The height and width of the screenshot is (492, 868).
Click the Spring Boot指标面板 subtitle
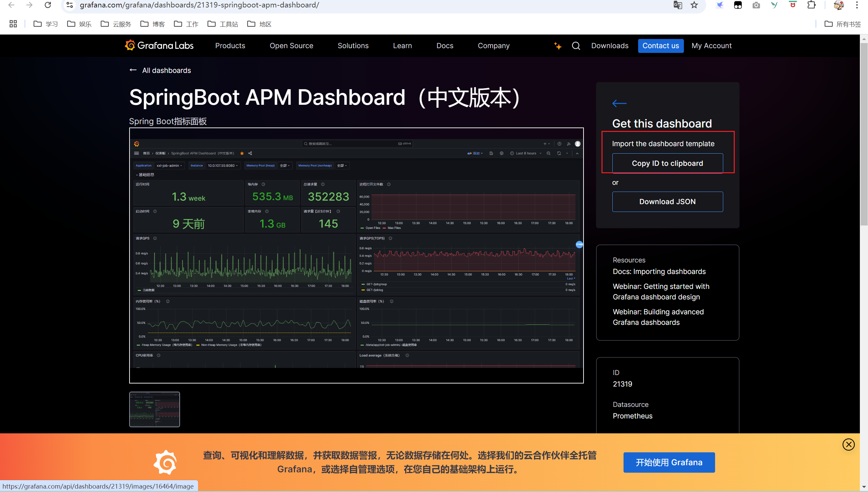(168, 121)
